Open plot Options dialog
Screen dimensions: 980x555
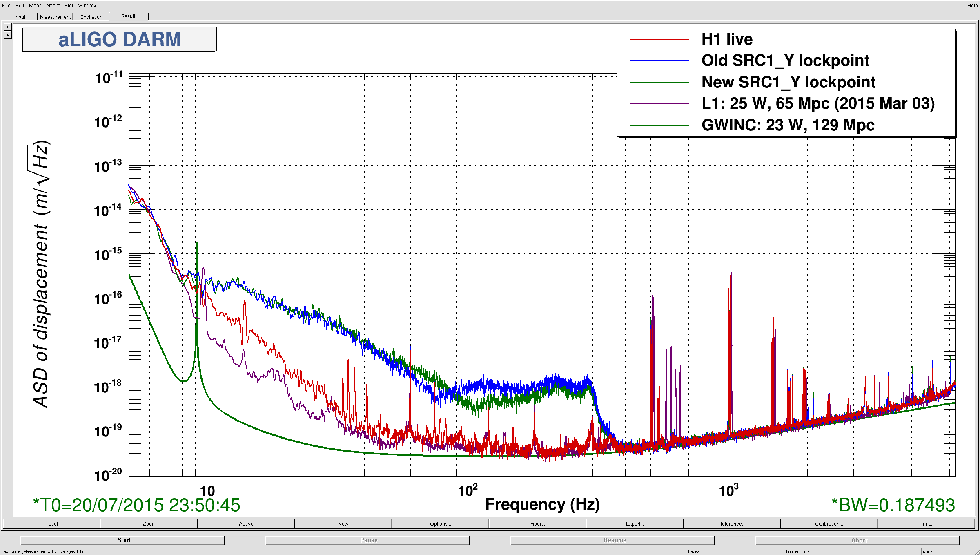pos(440,524)
